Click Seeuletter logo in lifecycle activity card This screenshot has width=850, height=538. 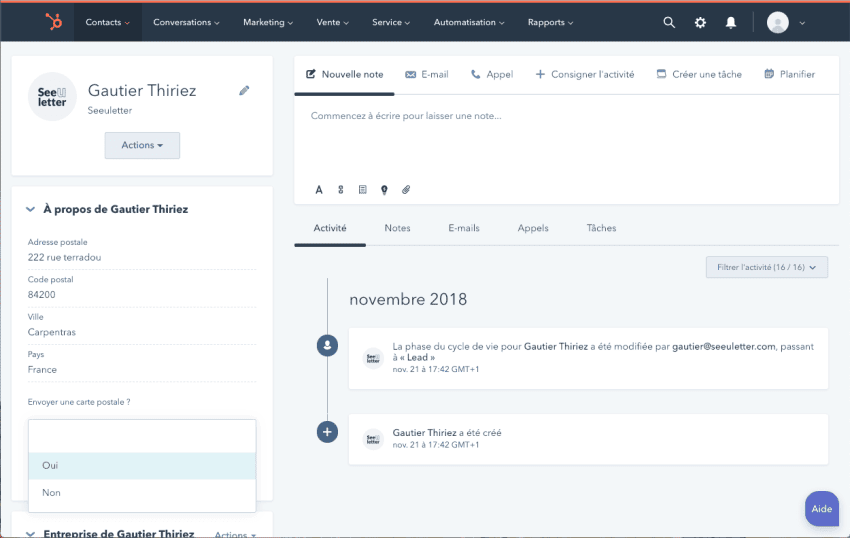point(373,358)
